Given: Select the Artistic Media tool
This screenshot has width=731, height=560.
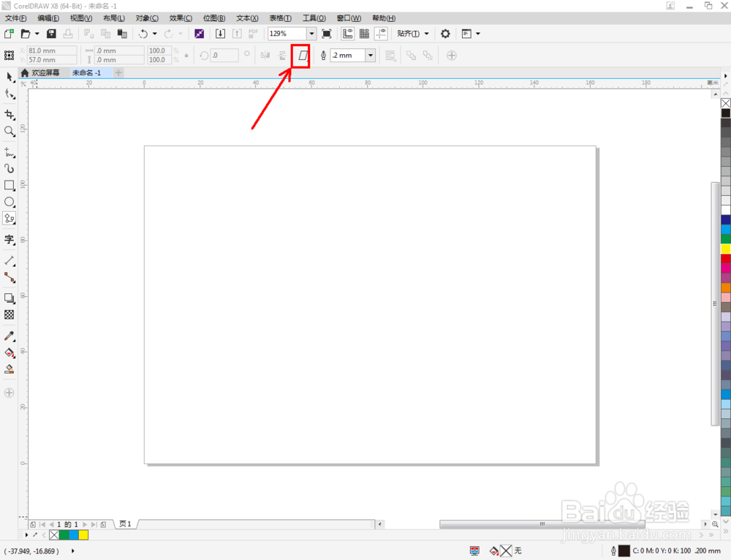Looking at the screenshot, I should [x=10, y=169].
